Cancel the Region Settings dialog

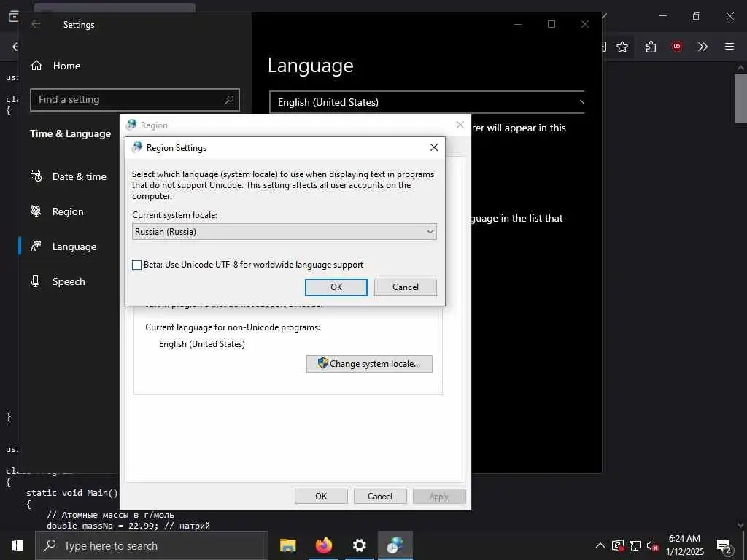pos(406,287)
